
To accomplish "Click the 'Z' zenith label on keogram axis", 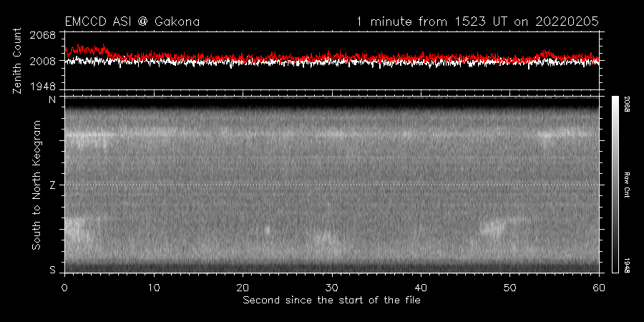I will 52,185.
